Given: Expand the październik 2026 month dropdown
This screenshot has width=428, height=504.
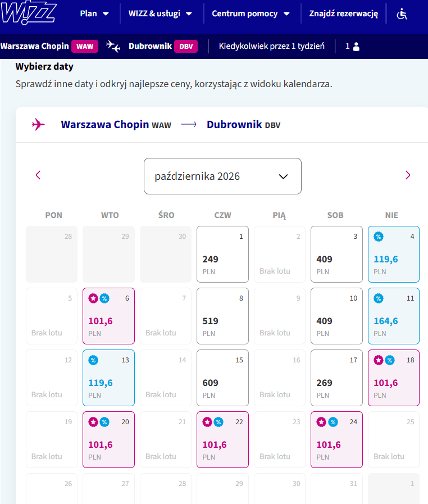Looking at the screenshot, I should (x=222, y=176).
